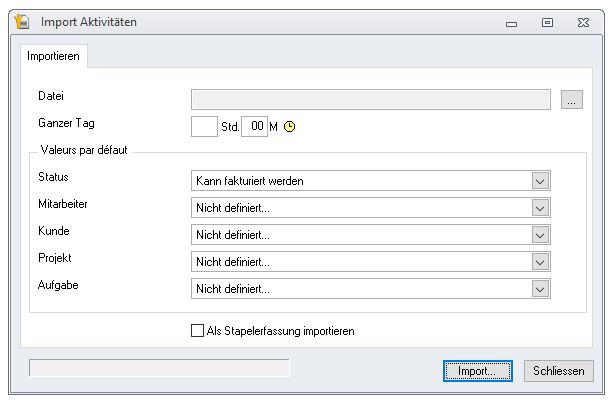Select the Importieren tab
This screenshot has width=611, height=403.
(x=53, y=56)
